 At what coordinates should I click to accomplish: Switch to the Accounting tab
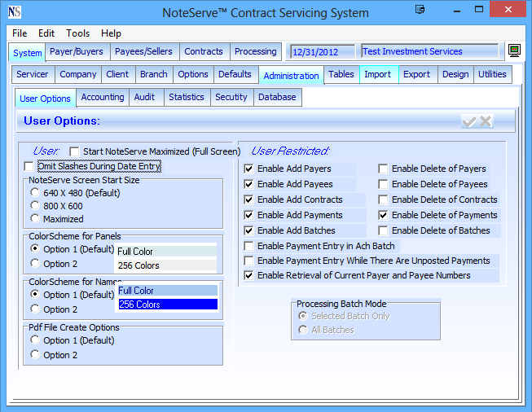103,97
